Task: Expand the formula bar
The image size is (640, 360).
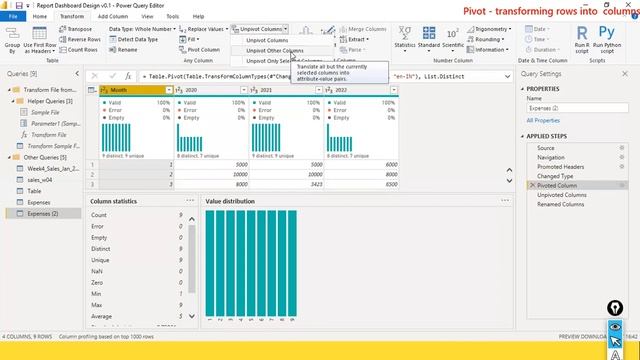Action: (x=507, y=76)
